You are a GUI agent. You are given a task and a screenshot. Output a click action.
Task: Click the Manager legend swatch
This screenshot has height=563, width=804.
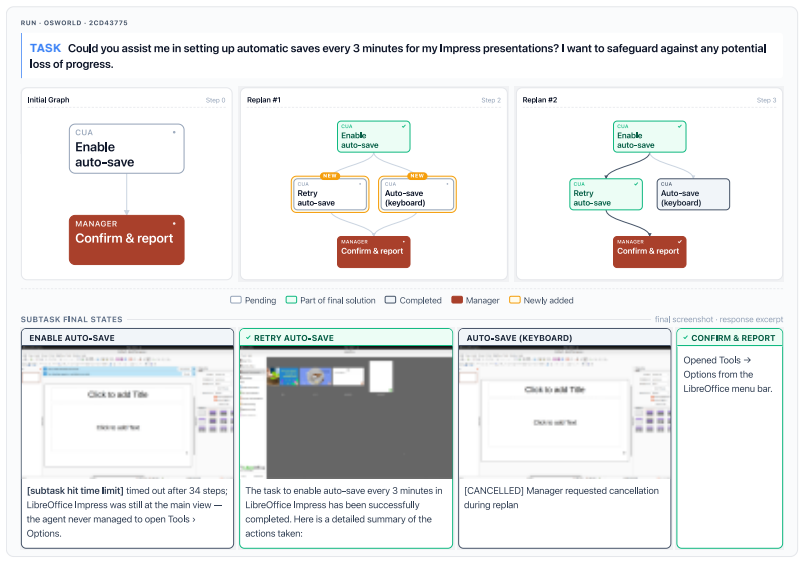(x=457, y=300)
